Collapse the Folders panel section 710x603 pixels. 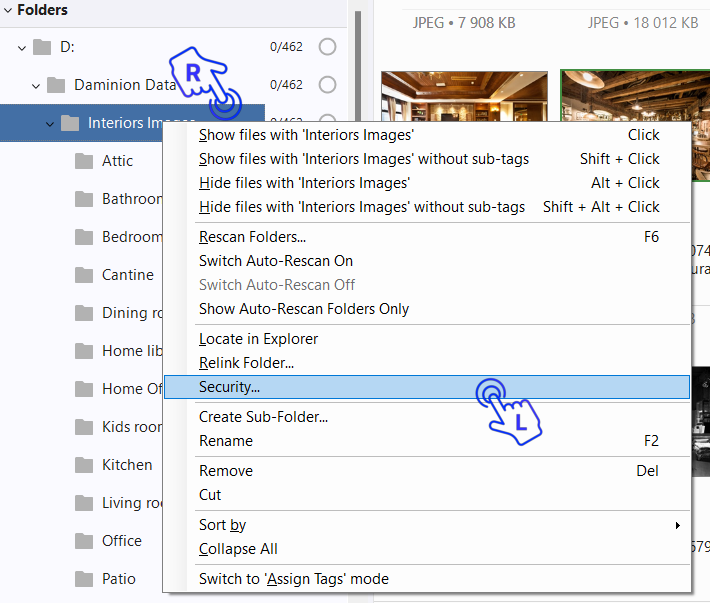(8, 10)
